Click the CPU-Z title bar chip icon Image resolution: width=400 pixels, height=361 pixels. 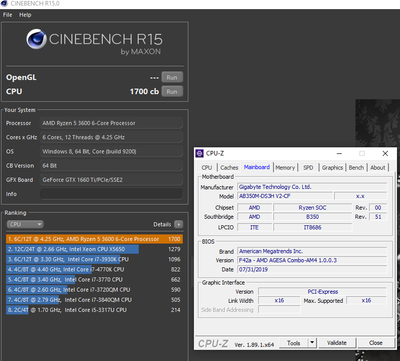pos(199,153)
